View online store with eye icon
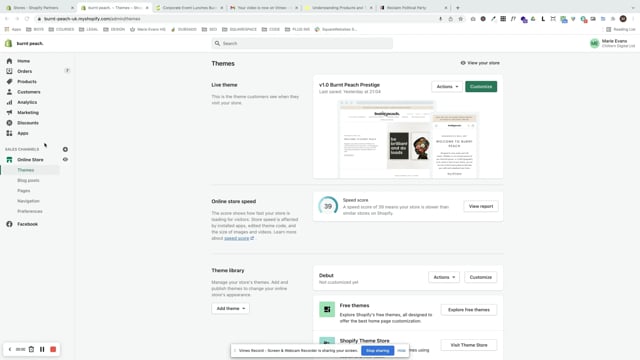Viewport: 640px width, 360px height. pos(65,160)
